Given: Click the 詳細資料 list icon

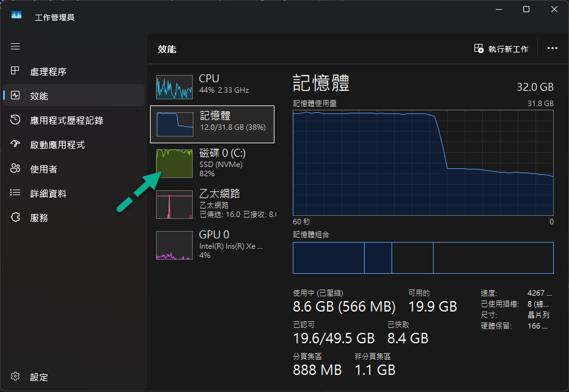Looking at the screenshot, I should click(16, 193).
